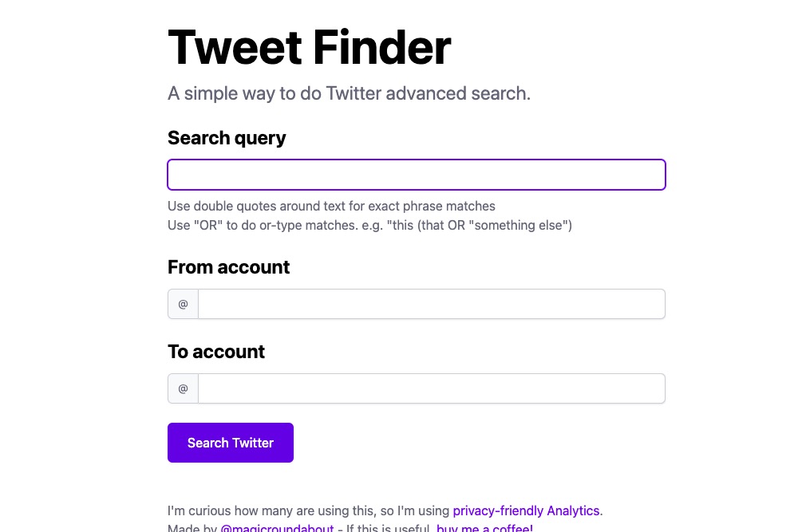798x532 pixels.
Task: Focus the To account text box
Action: pos(431,388)
